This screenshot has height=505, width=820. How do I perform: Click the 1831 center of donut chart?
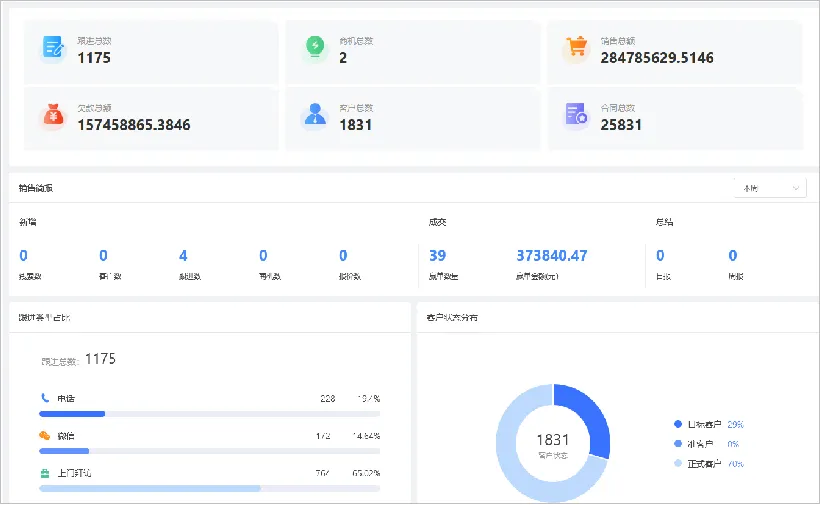pyautogui.click(x=553, y=440)
